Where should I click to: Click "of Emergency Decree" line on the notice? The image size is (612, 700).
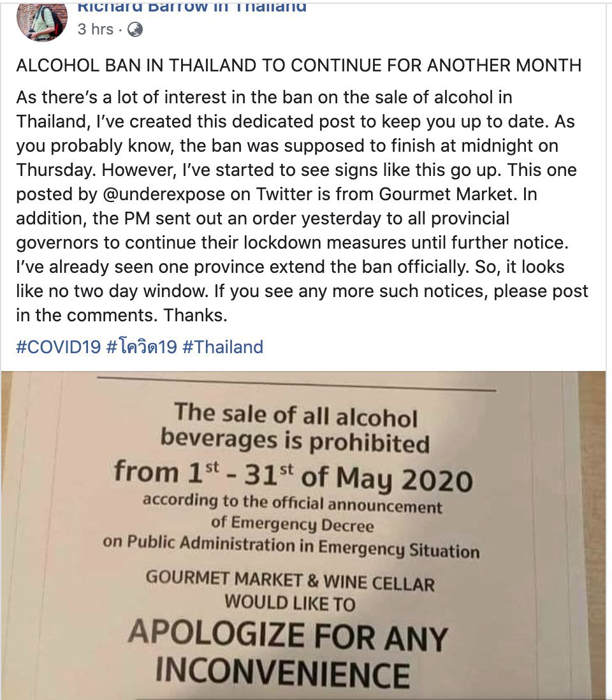pyautogui.click(x=293, y=525)
